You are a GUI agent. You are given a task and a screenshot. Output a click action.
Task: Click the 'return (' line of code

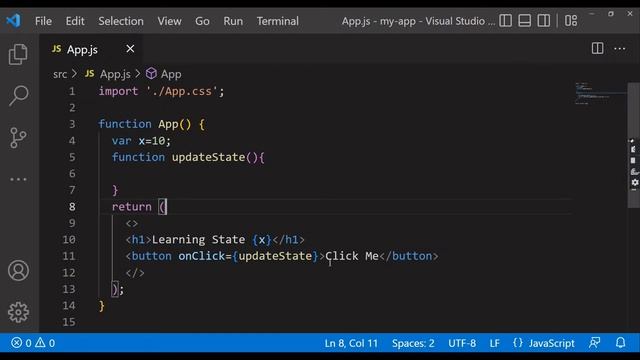click(139, 207)
